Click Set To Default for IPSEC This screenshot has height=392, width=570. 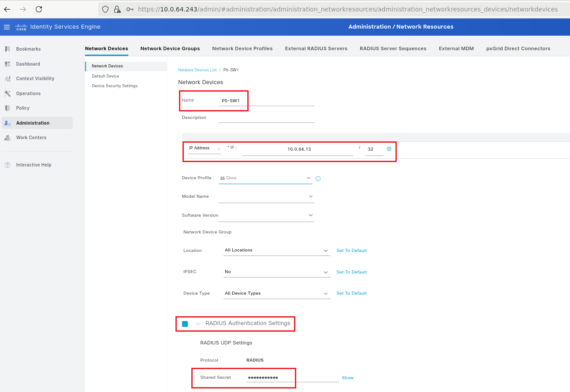351,272
